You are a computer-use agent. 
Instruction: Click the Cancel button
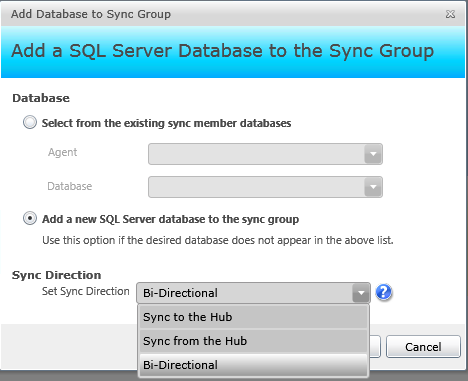point(423,347)
